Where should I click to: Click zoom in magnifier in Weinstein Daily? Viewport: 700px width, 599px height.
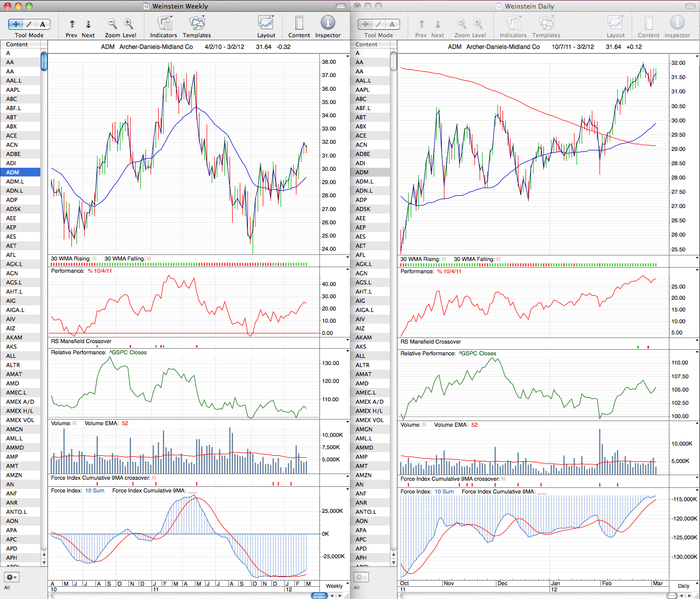[478, 23]
